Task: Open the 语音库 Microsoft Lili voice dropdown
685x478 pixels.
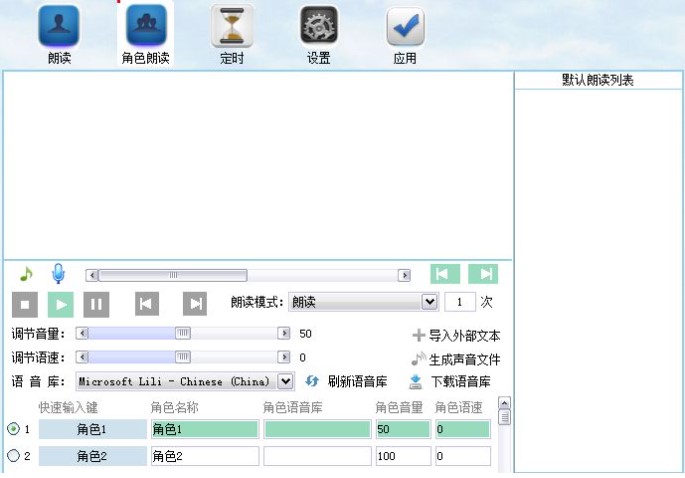Action: point(286,381)
